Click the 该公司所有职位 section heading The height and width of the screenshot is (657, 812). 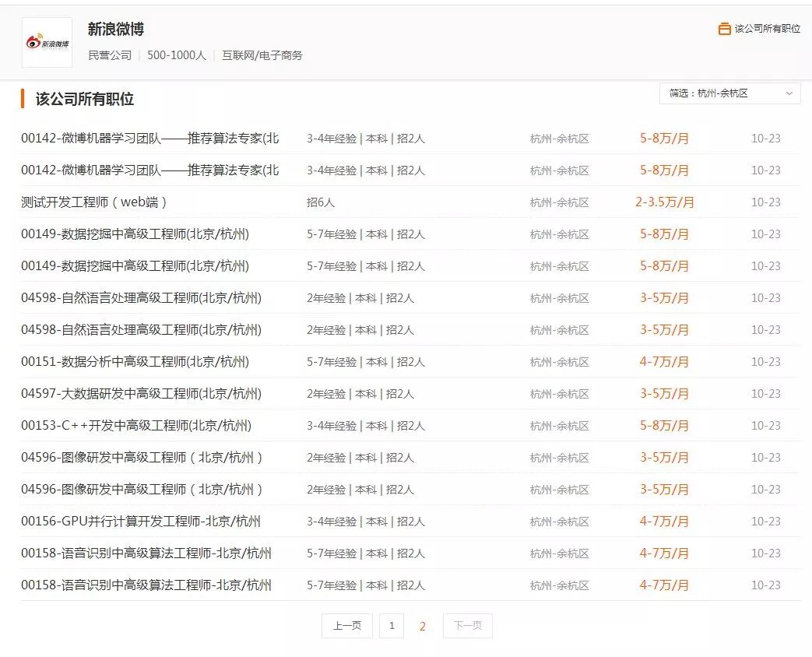84,99
